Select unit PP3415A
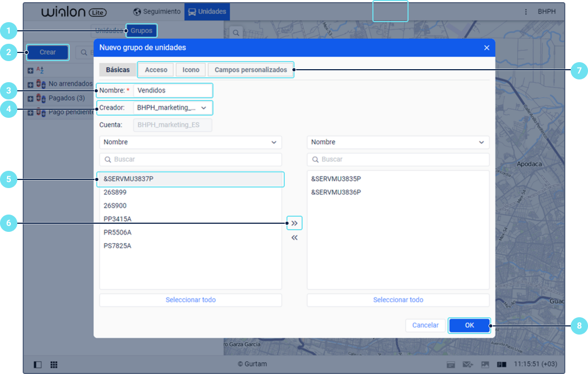 pos(190,219)
